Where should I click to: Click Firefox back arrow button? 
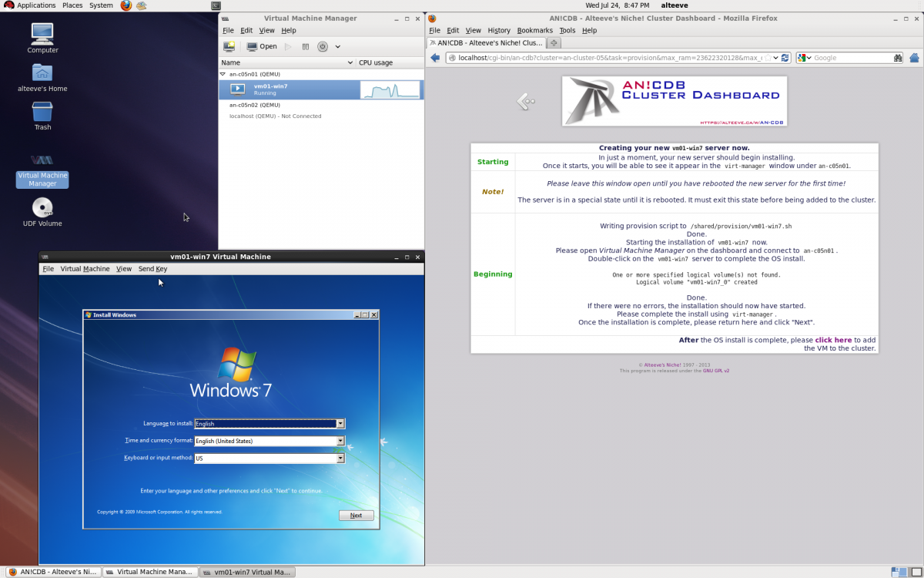(435, 58)
